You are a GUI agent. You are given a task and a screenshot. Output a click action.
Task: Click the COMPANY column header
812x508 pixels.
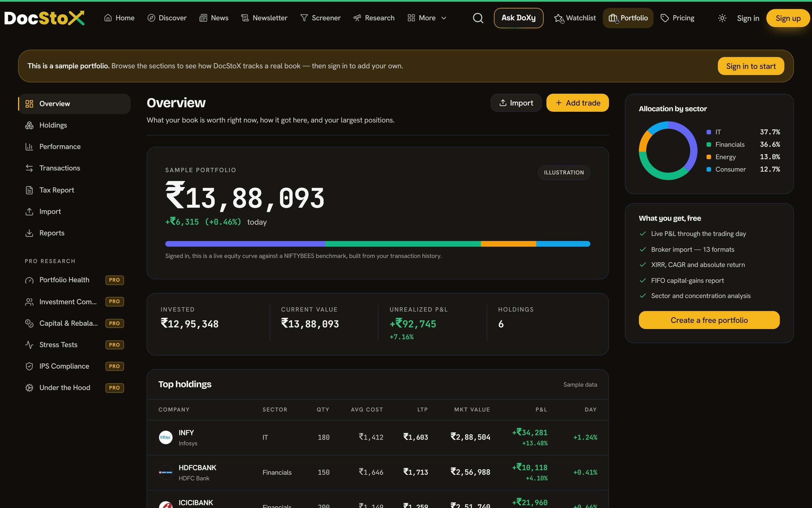tap(174, 410)
